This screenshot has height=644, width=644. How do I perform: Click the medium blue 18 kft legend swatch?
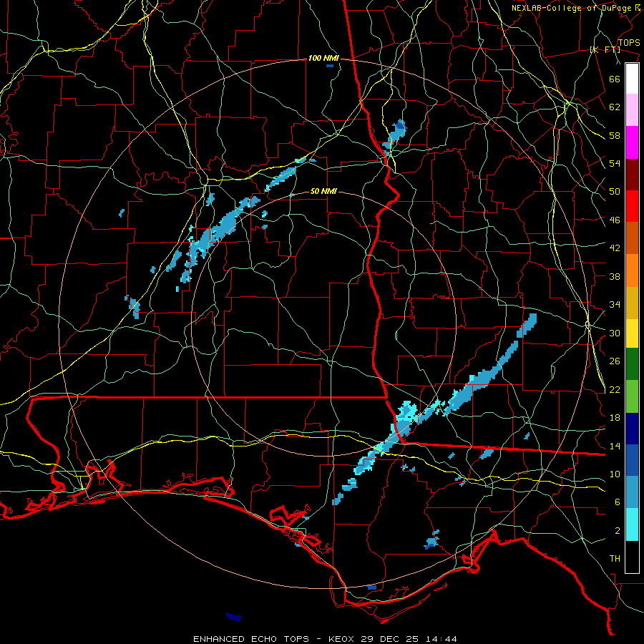click(632, 460)
